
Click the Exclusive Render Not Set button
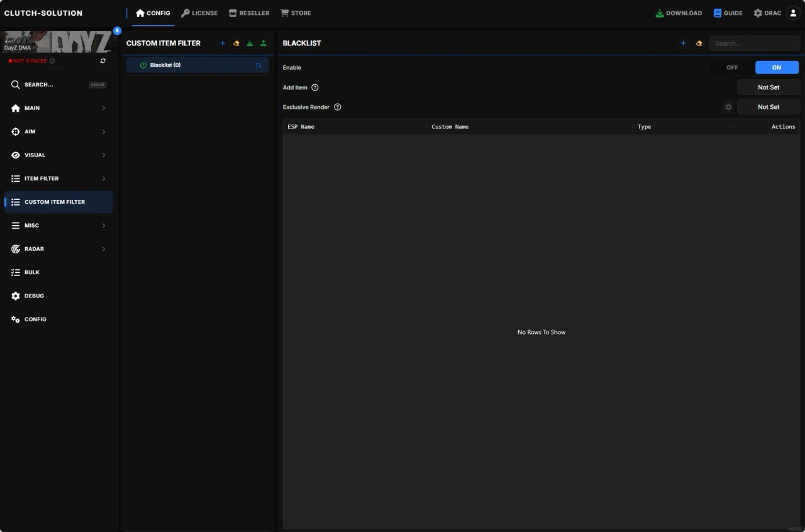(769, 107)
